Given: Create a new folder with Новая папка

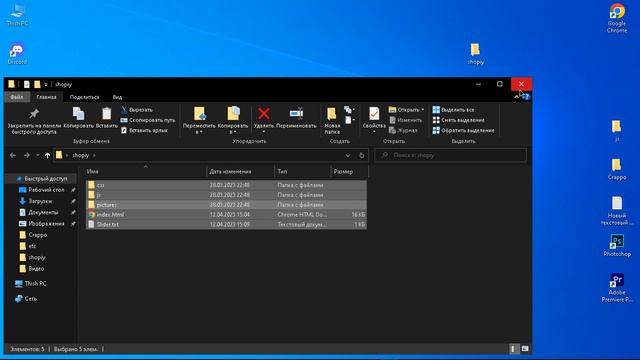Looking at the screenshot, I should coord(332,121).
